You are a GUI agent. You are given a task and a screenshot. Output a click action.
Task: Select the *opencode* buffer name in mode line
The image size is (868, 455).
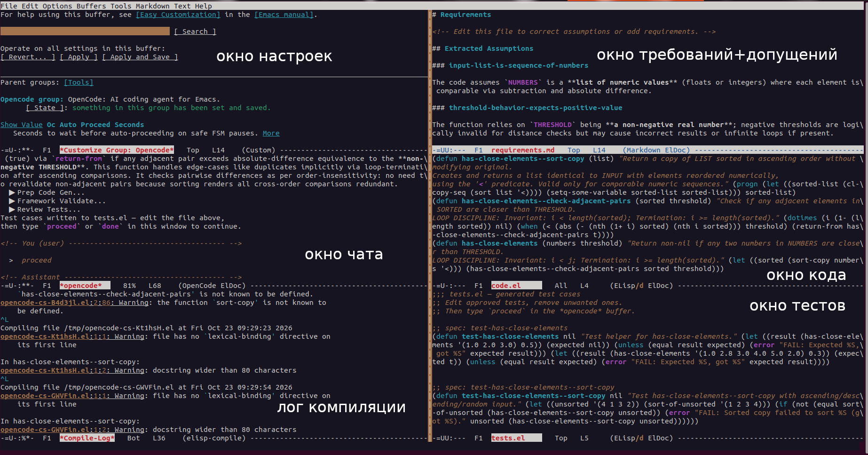tap(81, 286)
